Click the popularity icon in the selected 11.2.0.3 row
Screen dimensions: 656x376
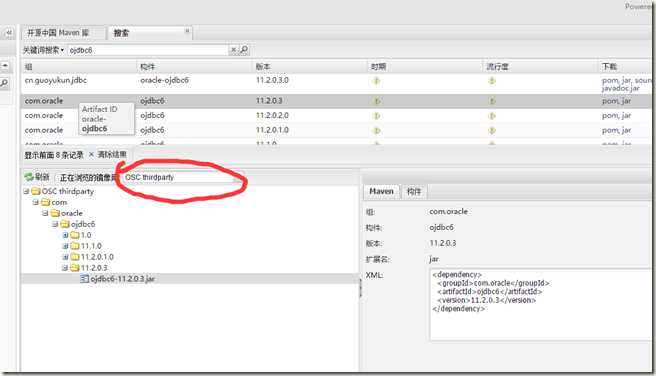coord(492,101)
